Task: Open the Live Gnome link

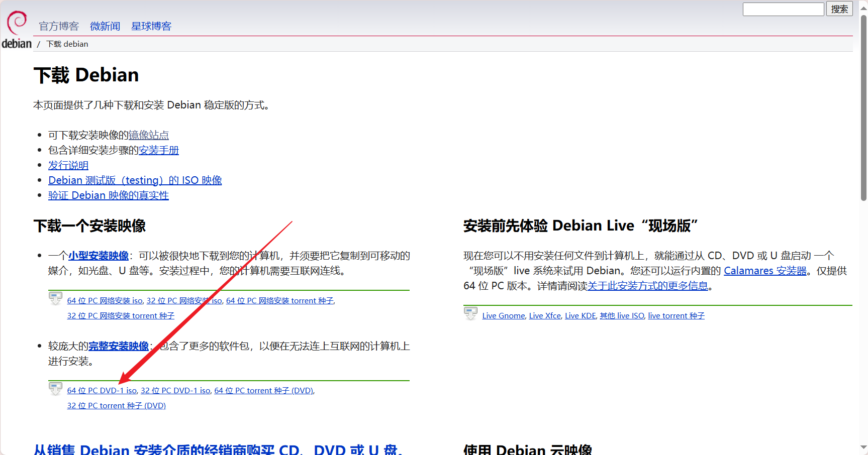Action: [x=504, y=316]
